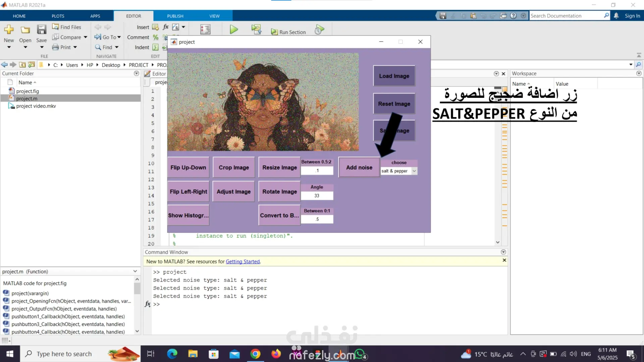
Task: Select project.m in Current Folder
Action: coord(27,99)
